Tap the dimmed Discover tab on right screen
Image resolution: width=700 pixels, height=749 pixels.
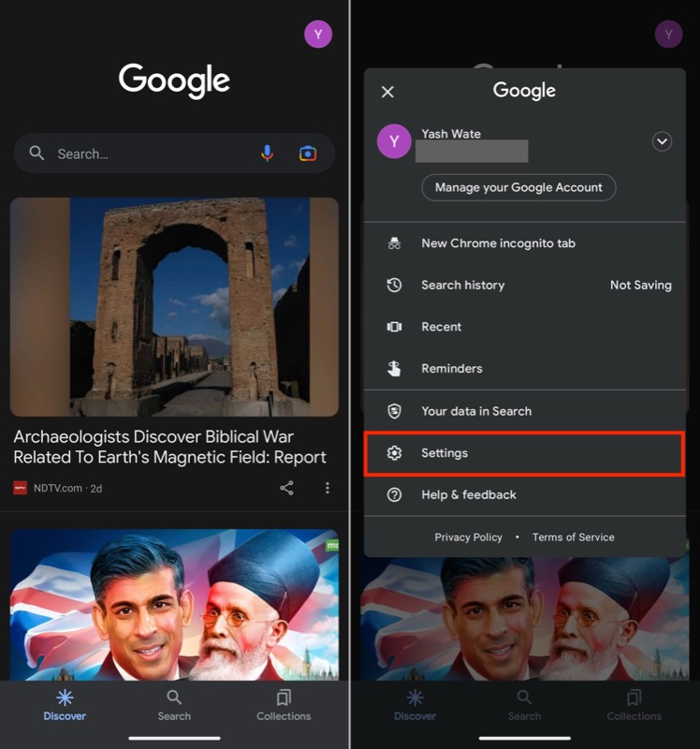[x=415, y=705]
